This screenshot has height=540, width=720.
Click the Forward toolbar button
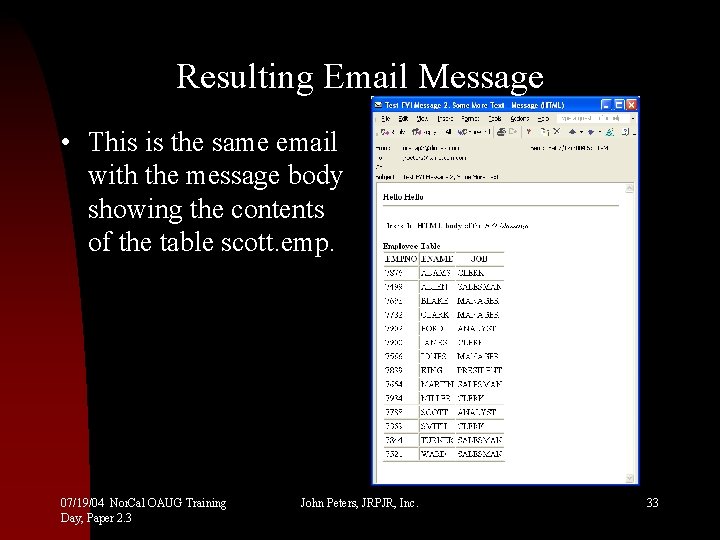pos(473,132)
